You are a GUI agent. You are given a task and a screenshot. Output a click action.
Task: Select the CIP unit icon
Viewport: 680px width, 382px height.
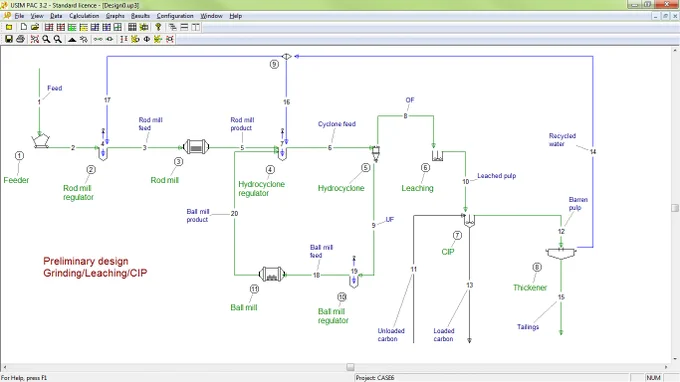click(469, 220)
